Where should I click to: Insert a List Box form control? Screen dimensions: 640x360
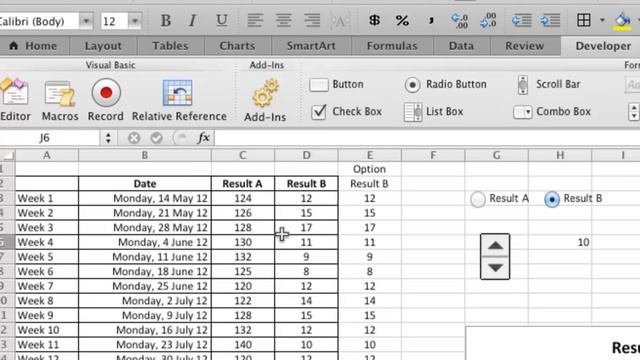pos(433,112)
